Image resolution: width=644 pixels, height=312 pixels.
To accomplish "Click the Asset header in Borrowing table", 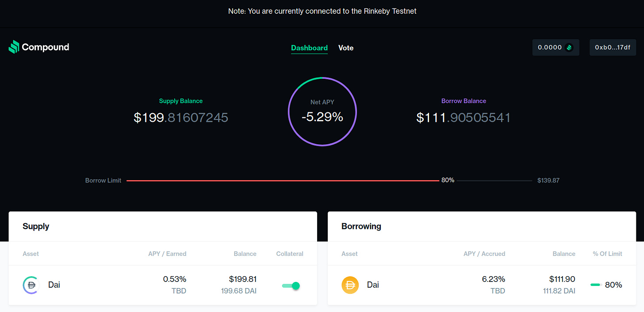I will (x=349, y=254).
